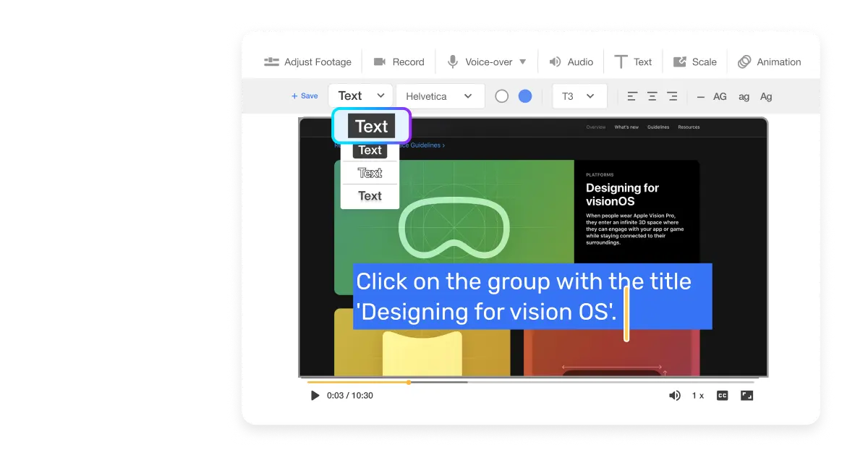
Task: Click the Save button
Action: click(x=305, y=95)
